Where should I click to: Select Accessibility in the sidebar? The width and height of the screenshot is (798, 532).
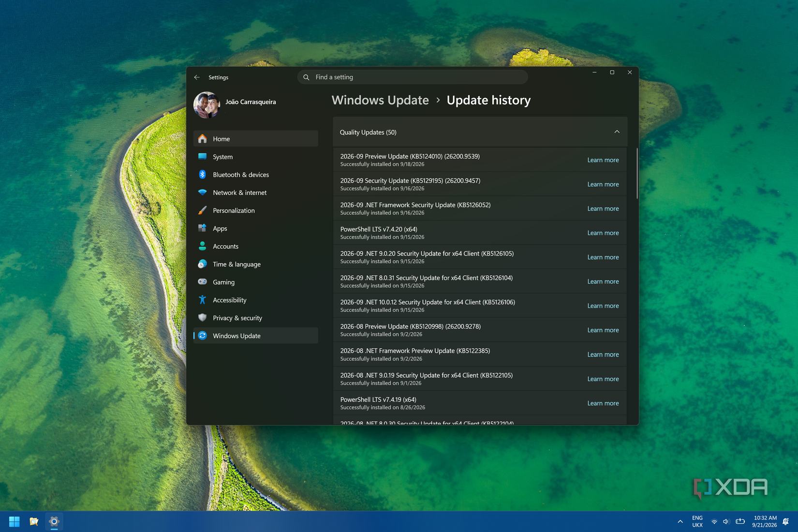[x=256, y=300]
